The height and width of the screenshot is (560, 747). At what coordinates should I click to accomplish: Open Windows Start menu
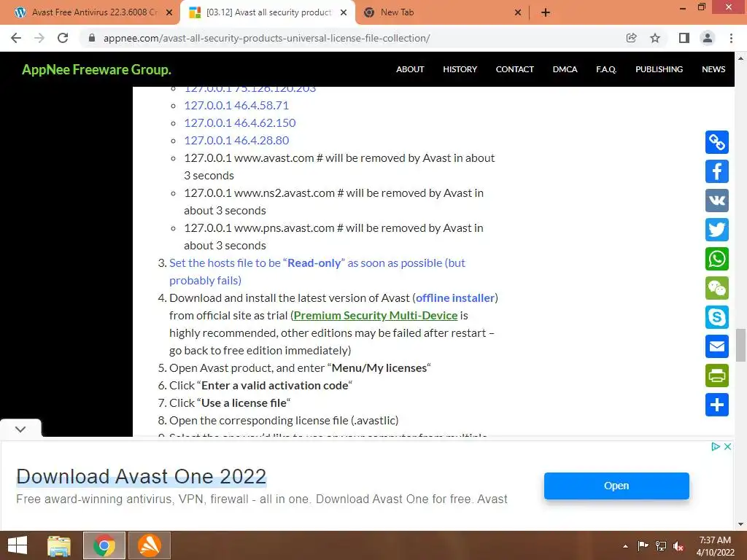(18, 545)
